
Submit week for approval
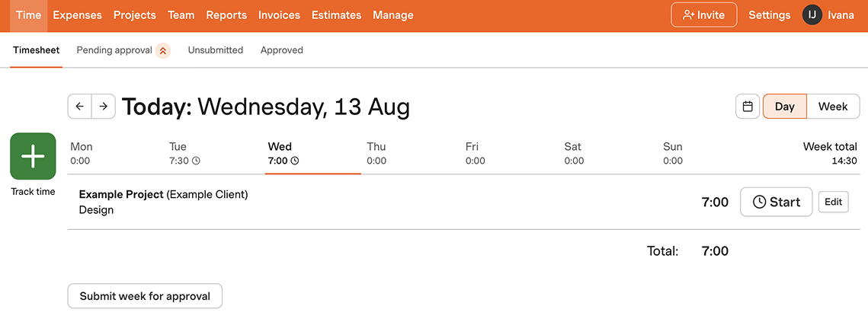pyautogui.click(x=145, y=296)
